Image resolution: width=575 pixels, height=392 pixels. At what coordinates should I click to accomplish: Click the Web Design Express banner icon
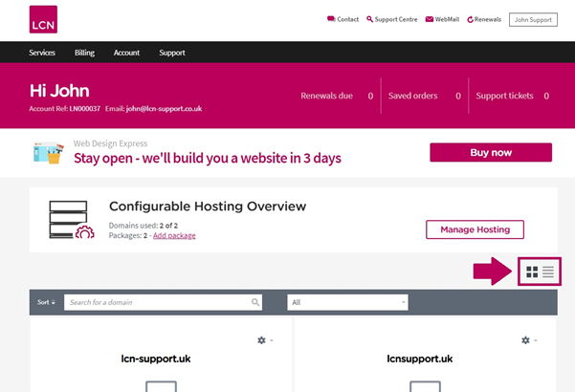pos(49,153)
